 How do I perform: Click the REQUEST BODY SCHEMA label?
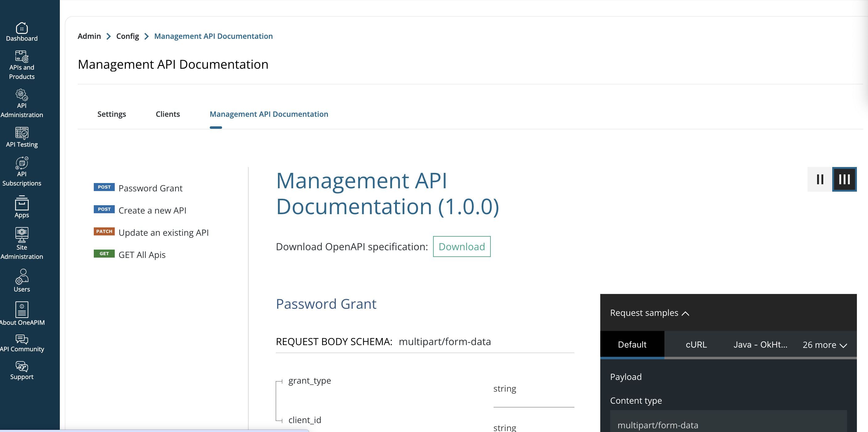(x=334, y=341)
